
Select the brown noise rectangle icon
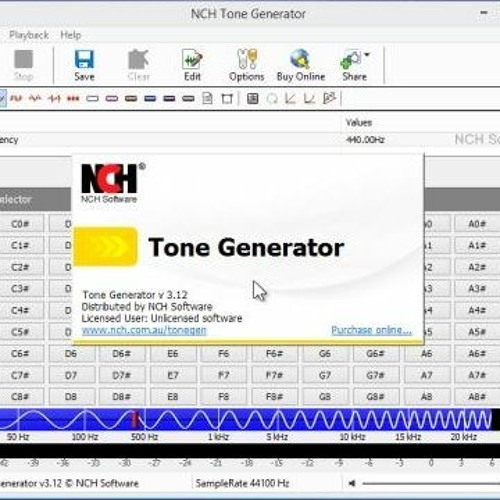pyautogui.click(x=131, y=99)
